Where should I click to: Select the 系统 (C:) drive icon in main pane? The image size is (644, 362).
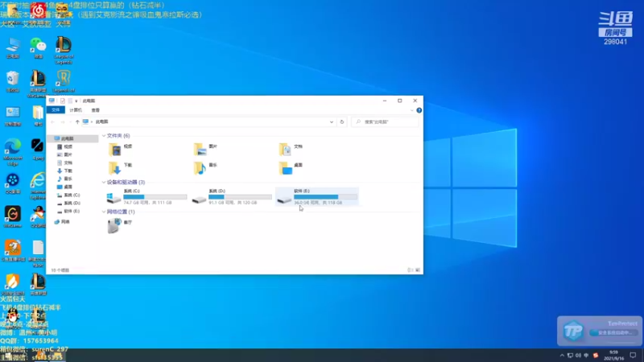pyautogui.click(x=114, y=198)
